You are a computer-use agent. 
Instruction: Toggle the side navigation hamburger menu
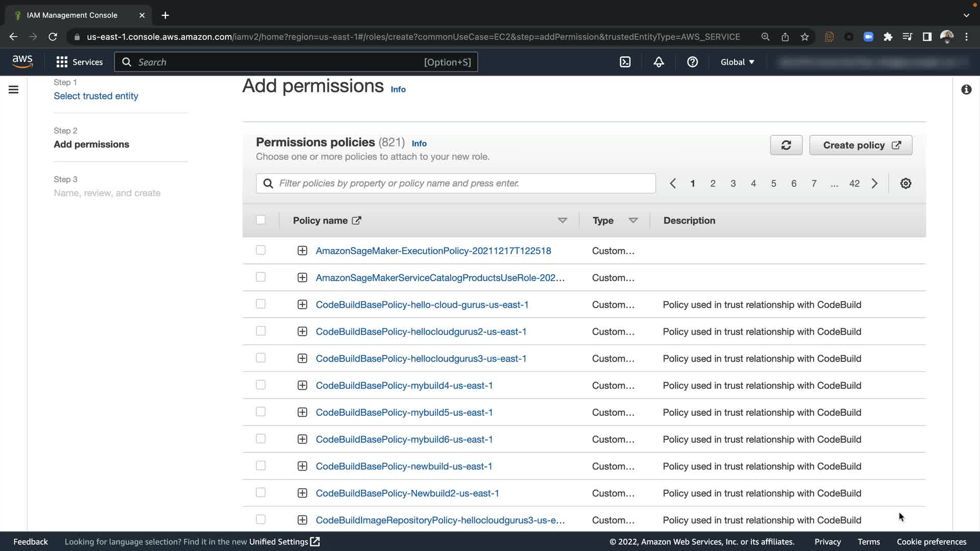(x=14, y=90)
